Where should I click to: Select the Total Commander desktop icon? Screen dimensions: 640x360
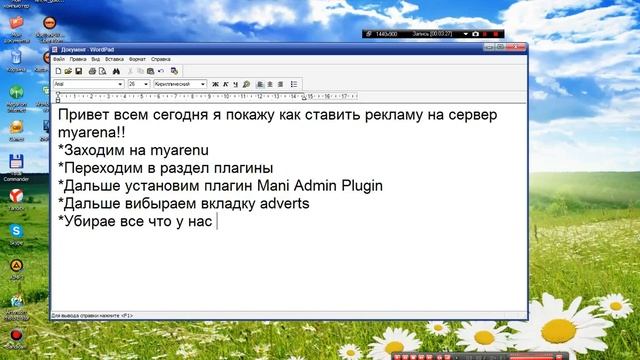point(16,168)
